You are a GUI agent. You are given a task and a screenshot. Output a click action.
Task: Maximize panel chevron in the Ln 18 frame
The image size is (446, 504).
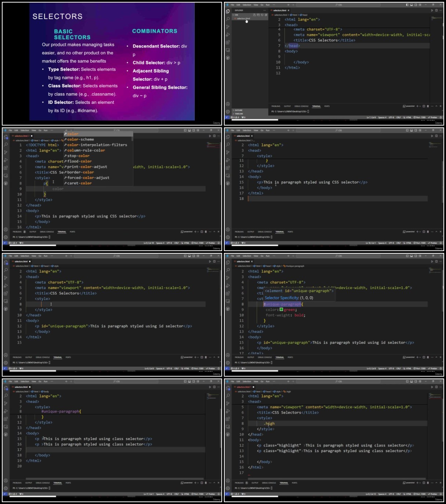click(x=436, y=232)
